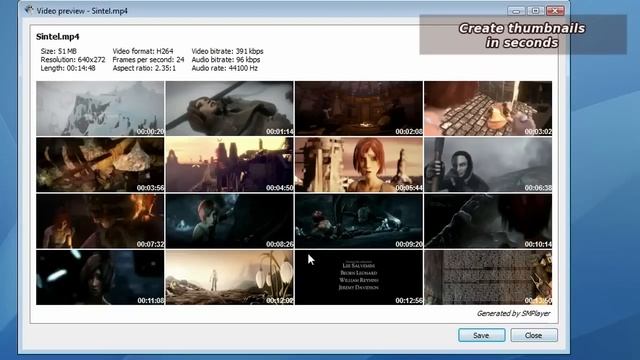Select the last thumbnail in bottom row

tap(488, 278)
